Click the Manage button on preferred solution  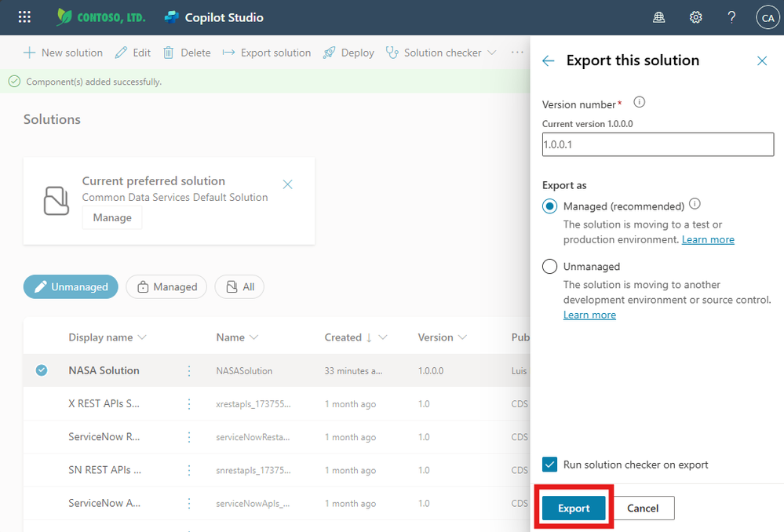coord(112,218)
